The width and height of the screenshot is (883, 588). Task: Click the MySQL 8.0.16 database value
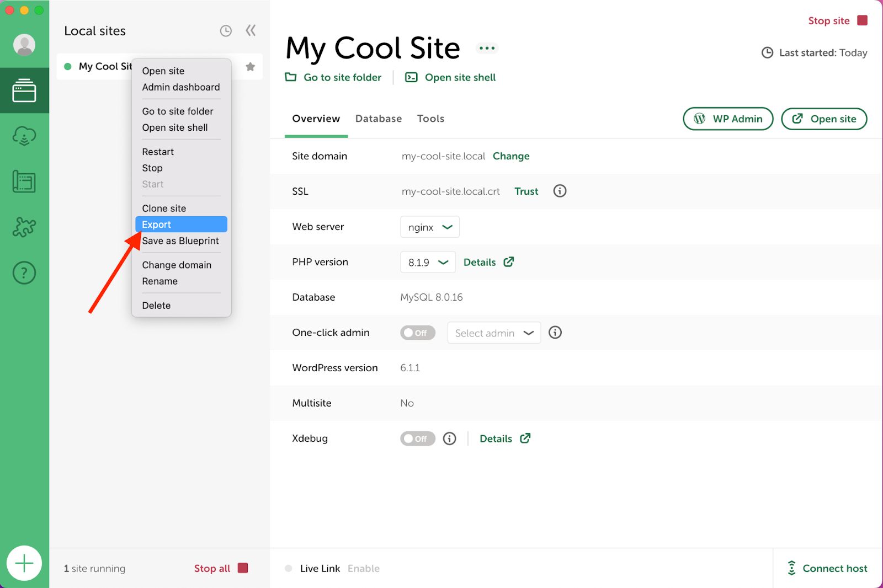(432, 297)
